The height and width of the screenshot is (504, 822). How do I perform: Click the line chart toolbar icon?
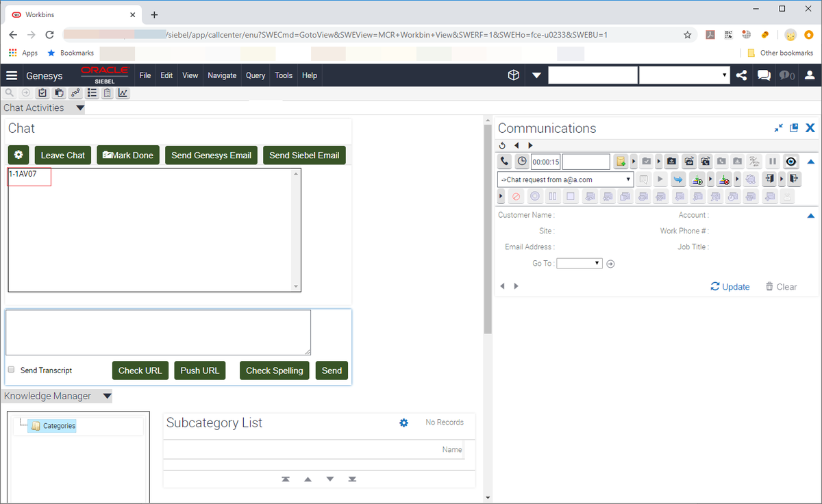coord(123,93)
